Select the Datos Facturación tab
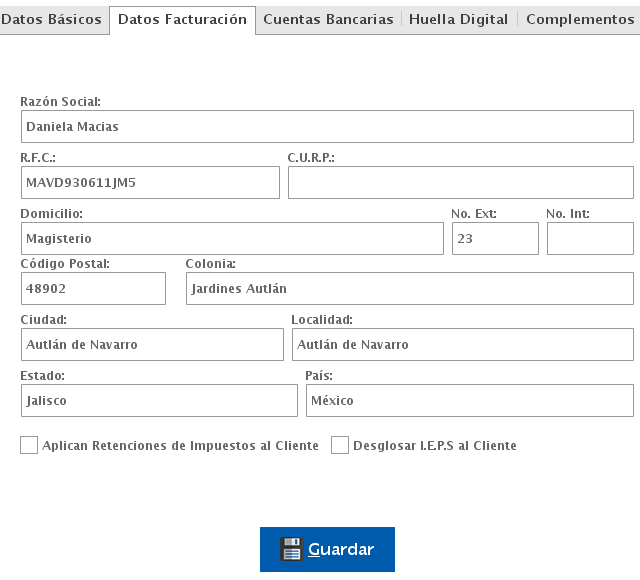Image resolution: width=640 pixels, height=580 pixels. (182, 19)
